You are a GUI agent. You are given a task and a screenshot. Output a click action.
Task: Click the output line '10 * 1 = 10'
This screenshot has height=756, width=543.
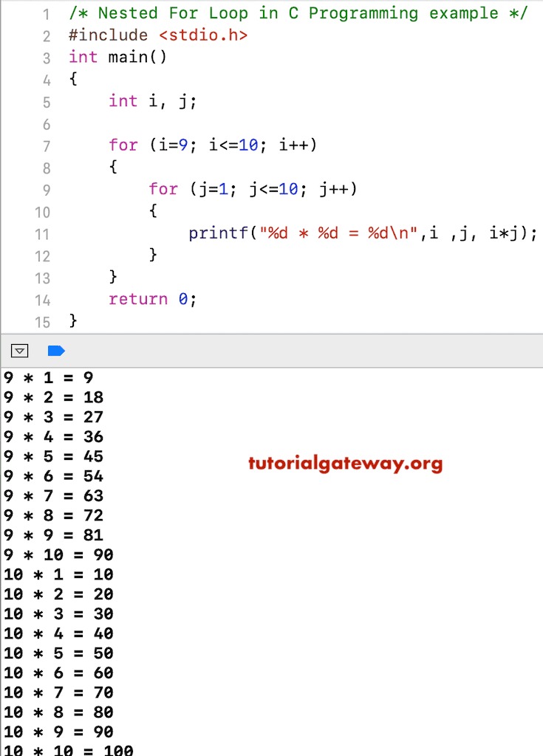[58, 574]
